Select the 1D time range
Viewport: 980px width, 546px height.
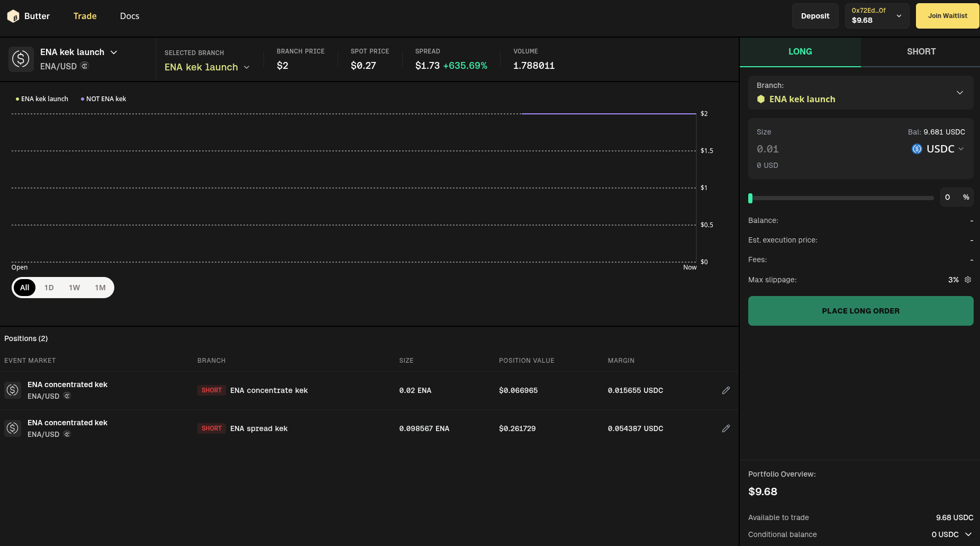click(x=49, y=288)
